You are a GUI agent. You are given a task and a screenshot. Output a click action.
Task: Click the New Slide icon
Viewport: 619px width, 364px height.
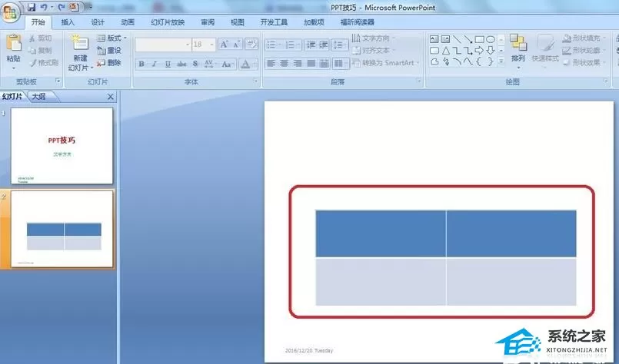click(x=80, y=43)
